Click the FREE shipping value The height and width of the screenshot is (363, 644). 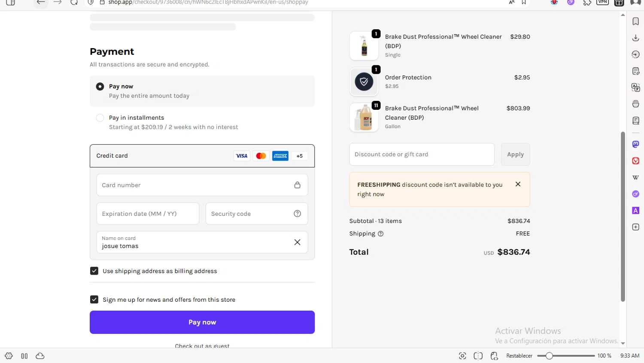pos(523,233)
